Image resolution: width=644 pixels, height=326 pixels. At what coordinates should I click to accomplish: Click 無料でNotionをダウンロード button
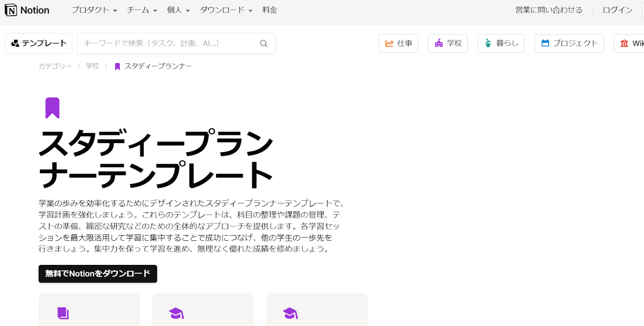coord(98,274)
